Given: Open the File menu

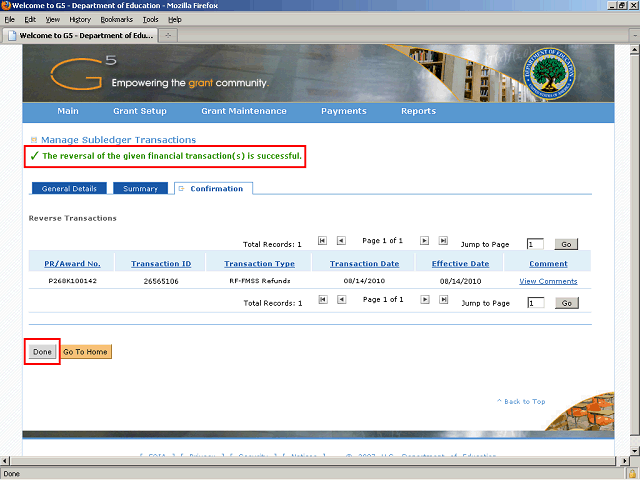Looking at the screenshot, I should [9, 20].
